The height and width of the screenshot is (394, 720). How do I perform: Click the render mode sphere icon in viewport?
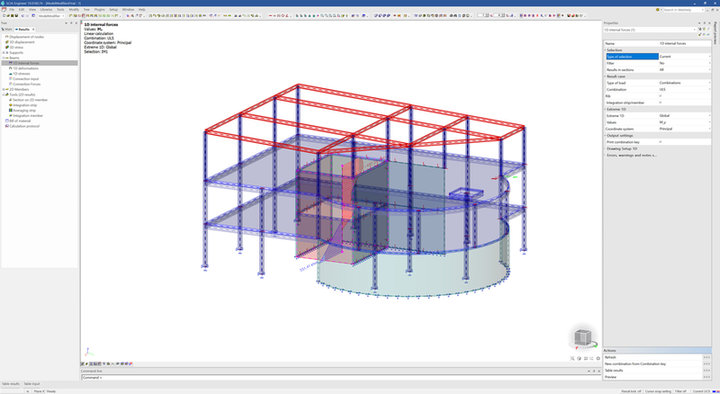(x=579, y=358)
